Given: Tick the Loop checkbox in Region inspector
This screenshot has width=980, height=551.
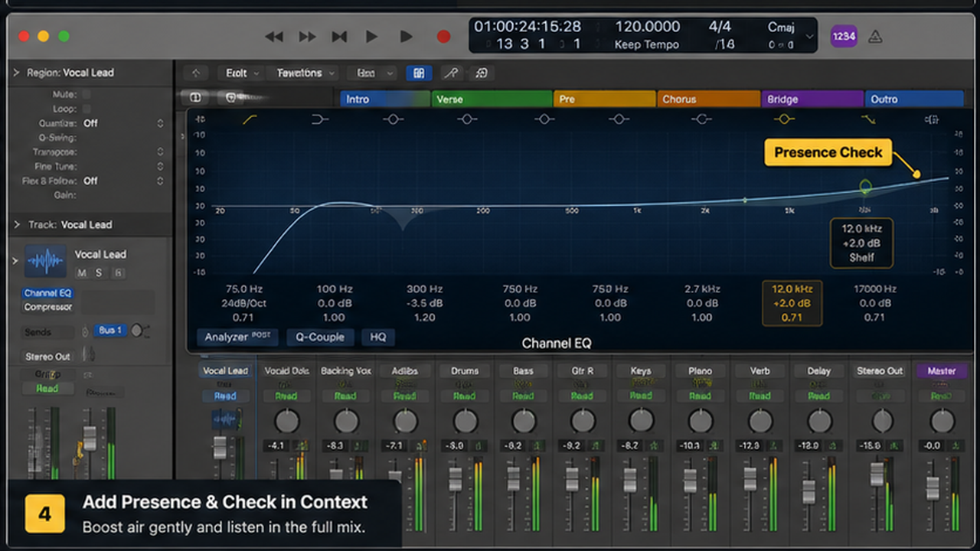Looking at the screenshot, I should [x=87, y=109].
